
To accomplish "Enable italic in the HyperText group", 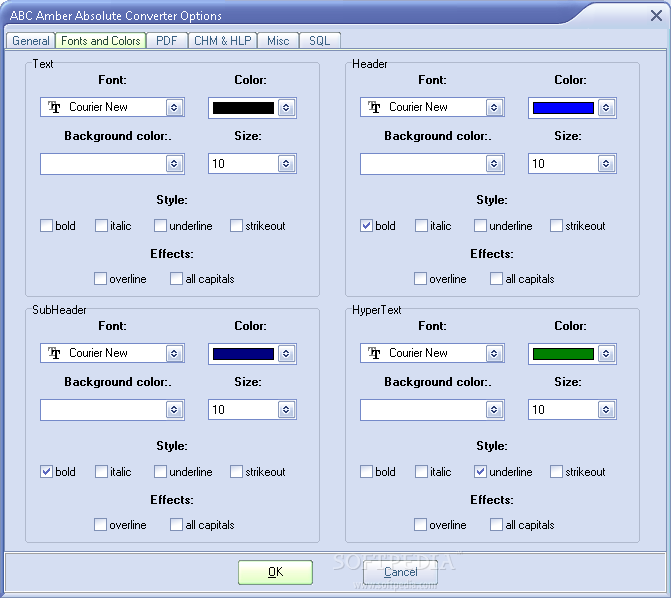I will pos(421,472).
